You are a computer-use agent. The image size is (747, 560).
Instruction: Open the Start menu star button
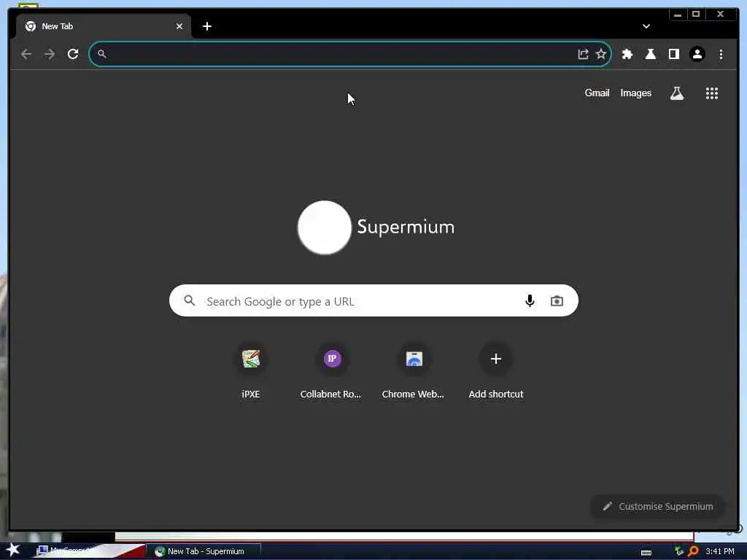point(12,550)
